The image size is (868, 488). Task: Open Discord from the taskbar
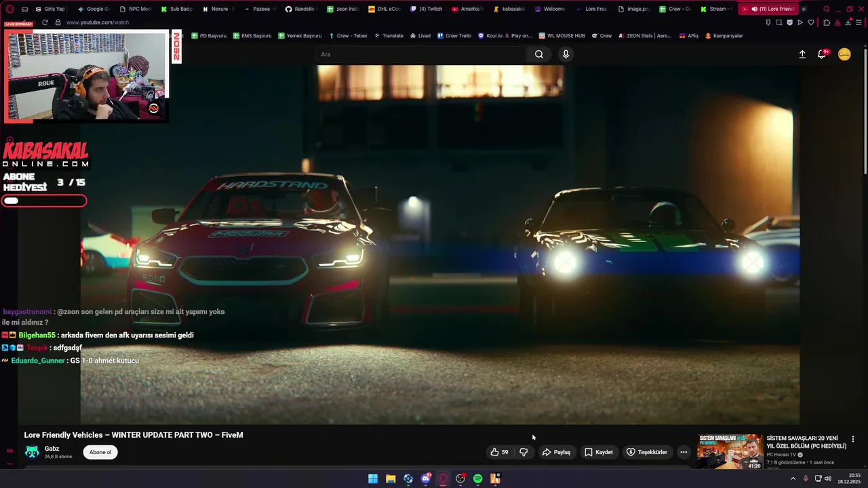tap(426, 479)
